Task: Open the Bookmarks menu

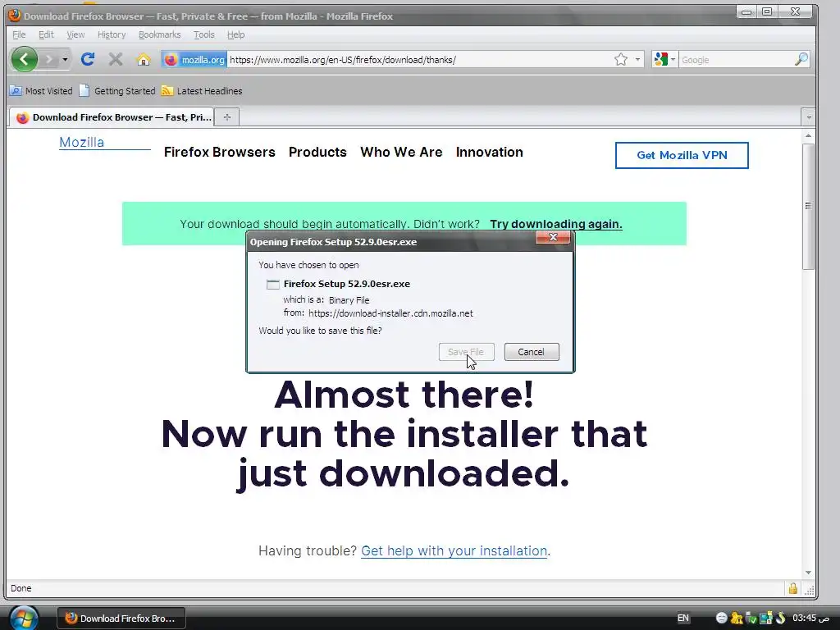Action: coord(160,34)
